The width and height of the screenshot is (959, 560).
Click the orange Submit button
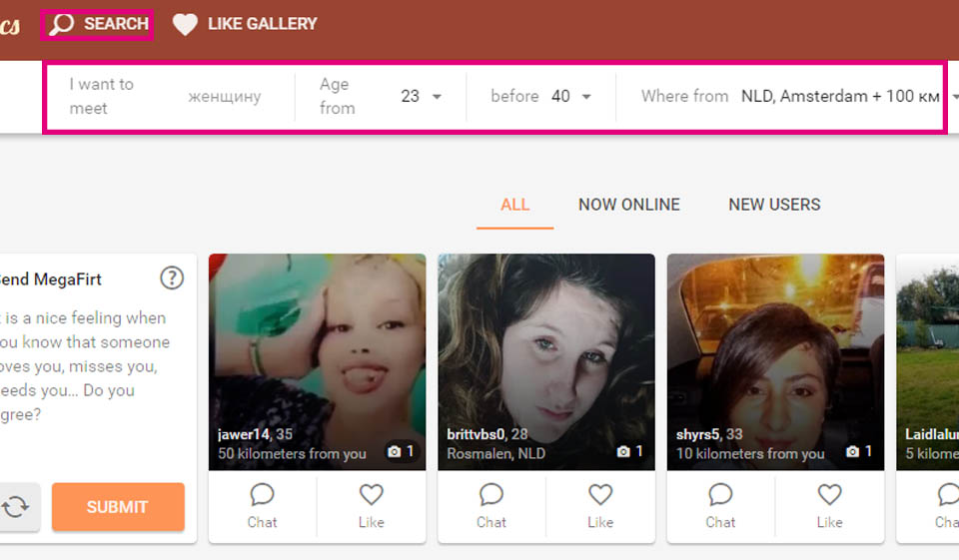(x=118, y=507)
